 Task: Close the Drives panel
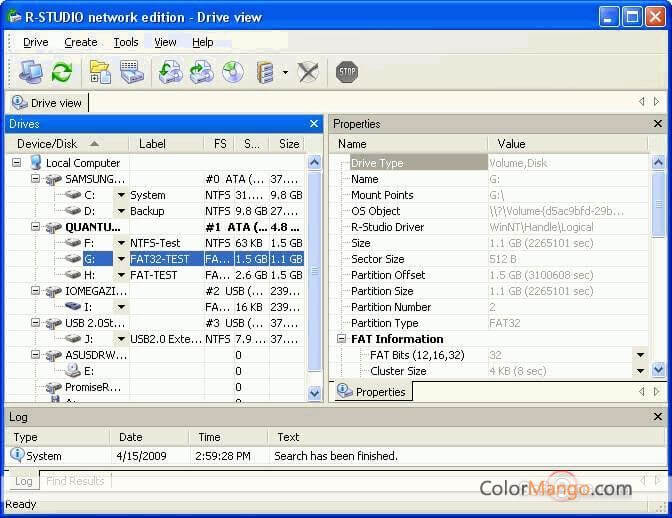coord(314,124)
